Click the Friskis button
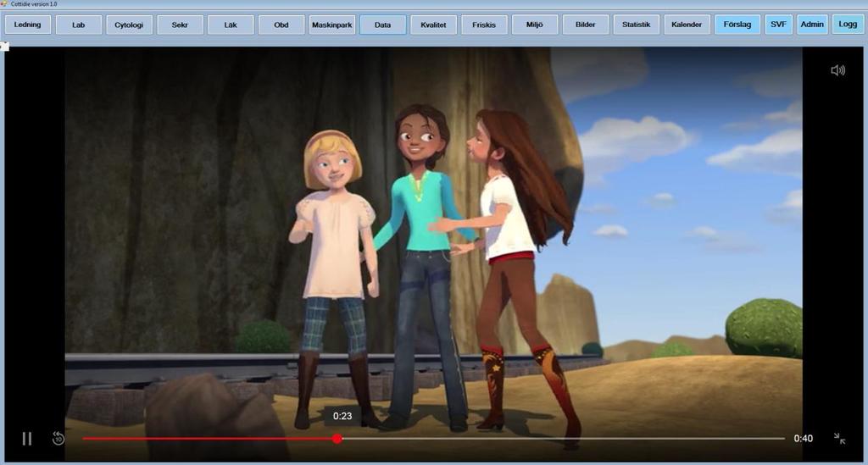 point(484,25)
